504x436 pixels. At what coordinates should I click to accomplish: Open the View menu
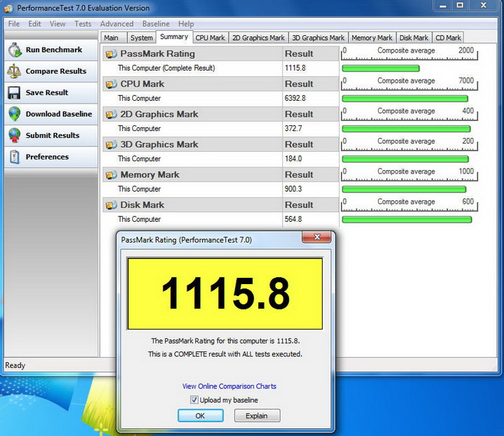tap(57, 24)
